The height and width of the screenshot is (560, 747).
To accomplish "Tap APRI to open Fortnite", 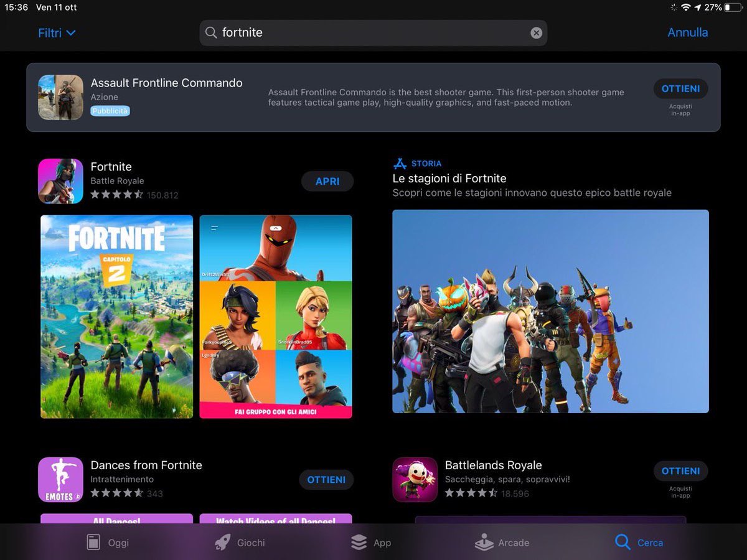I will 327,181.
